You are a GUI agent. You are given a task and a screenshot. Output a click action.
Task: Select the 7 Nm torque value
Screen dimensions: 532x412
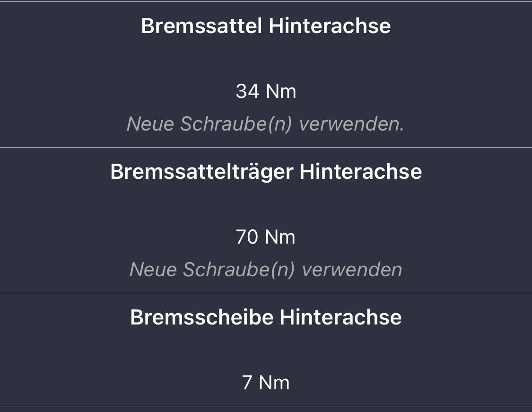click(x=266, y=383)
